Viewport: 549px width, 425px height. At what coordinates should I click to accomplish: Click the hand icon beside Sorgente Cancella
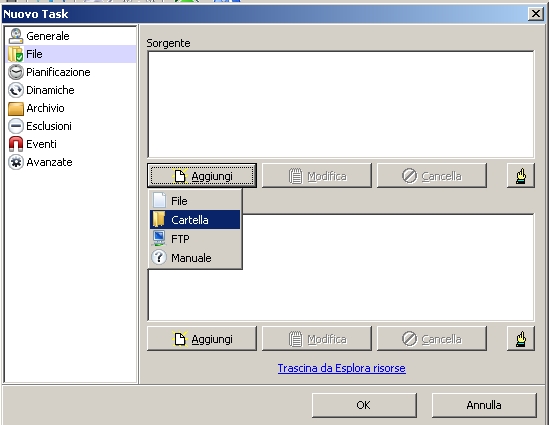[x=521, y=176]
